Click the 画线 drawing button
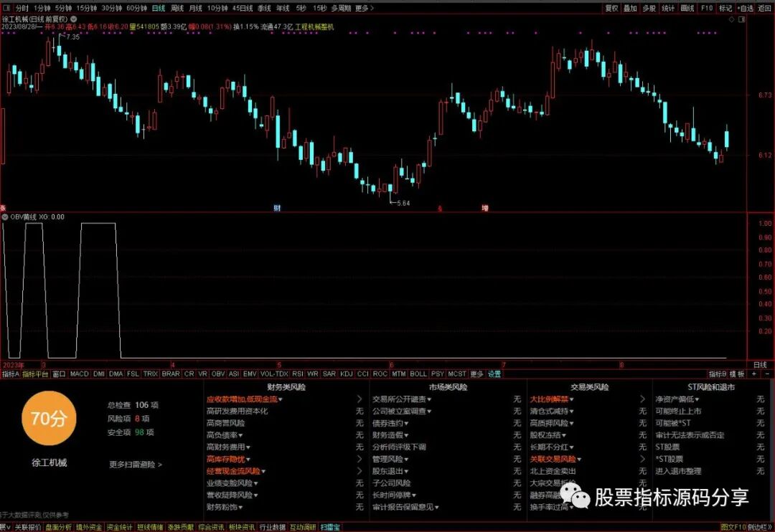Image resolution: width=775 pixels, height=532 pixels. [x=687, y=9]
